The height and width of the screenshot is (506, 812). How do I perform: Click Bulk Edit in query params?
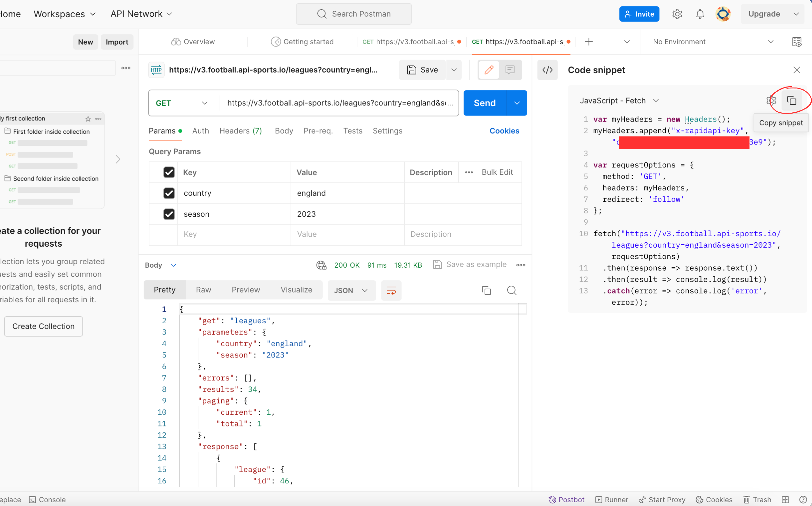(497, 172)
